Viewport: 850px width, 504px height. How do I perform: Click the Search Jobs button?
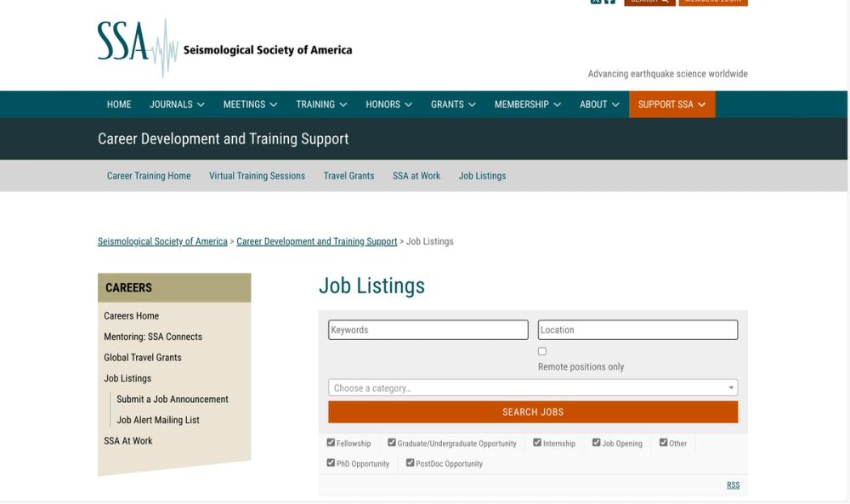(533, 412)
